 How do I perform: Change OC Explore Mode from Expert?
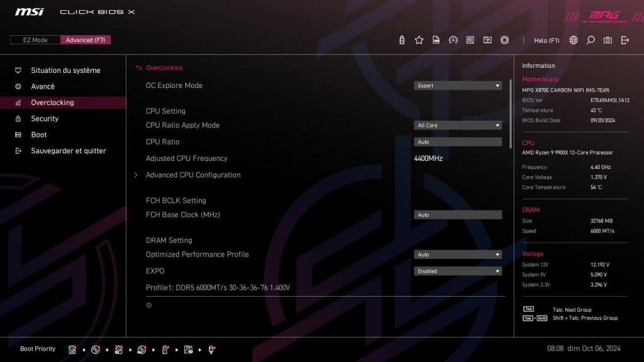click(x=458, y=85)
